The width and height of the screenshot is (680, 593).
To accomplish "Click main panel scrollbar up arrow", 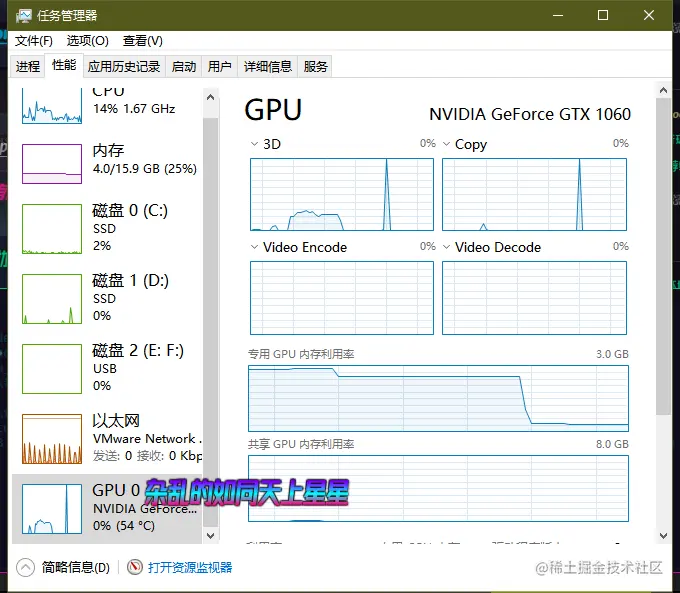I will coord(663,90).
